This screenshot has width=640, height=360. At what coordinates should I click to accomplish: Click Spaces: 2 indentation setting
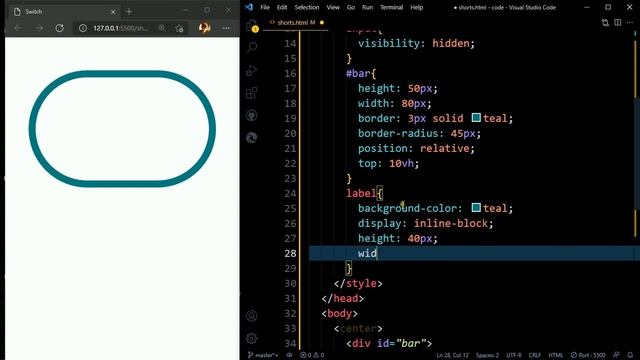point(487,355)
